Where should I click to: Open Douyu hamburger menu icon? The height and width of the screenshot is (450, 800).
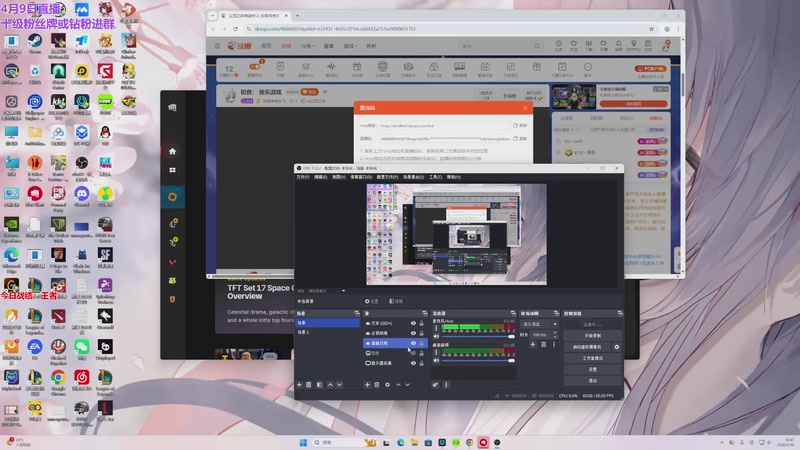217,46
